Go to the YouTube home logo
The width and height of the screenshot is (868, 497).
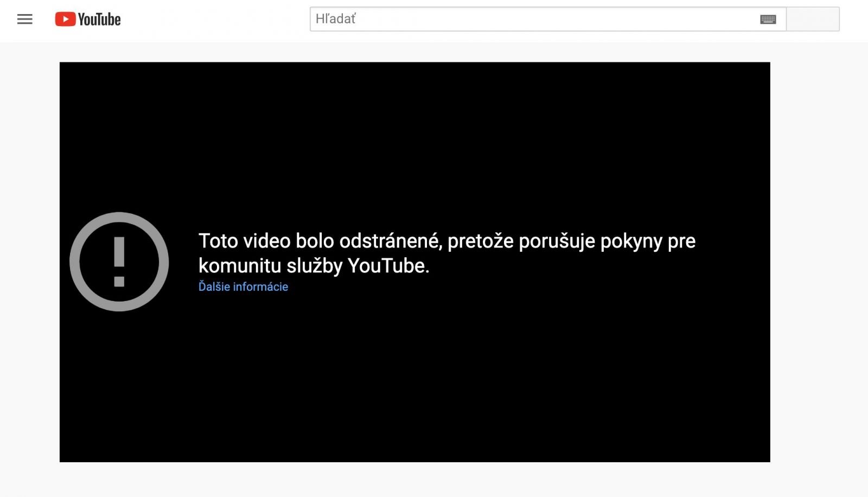(x=88, y=20)
